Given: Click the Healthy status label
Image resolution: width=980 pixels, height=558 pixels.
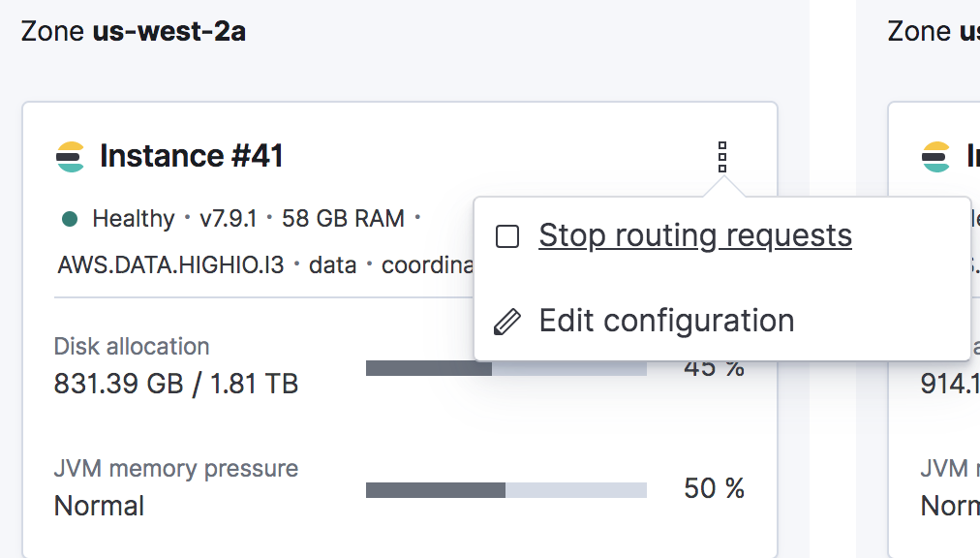Looking at the screenshot, I should (134, 219).
